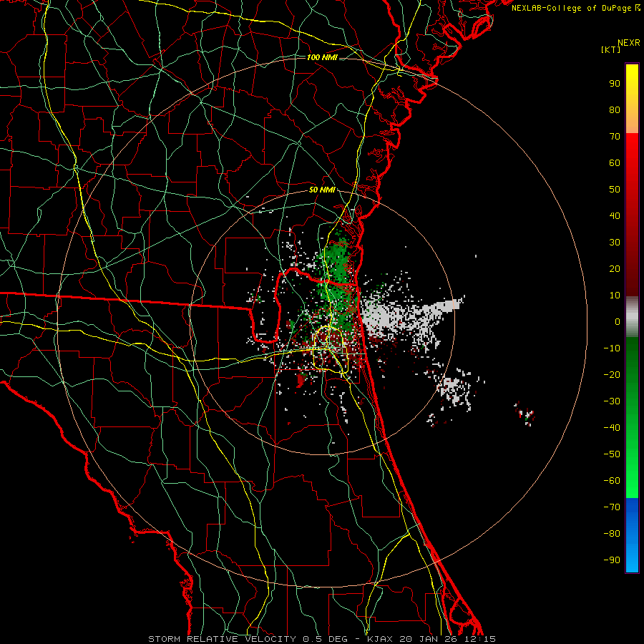Click the 20 value on velocity scale
Viewport: 644px width, 644px height.
coord(615,268)
